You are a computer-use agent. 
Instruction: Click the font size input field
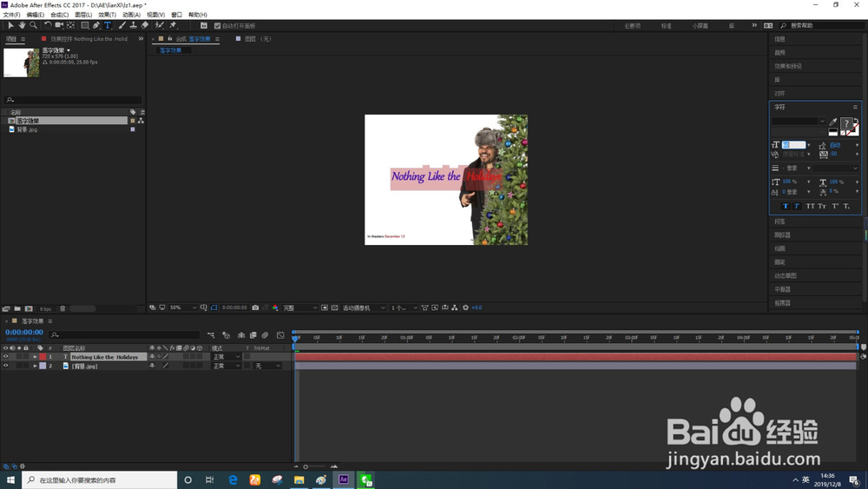tap(792, 145)
